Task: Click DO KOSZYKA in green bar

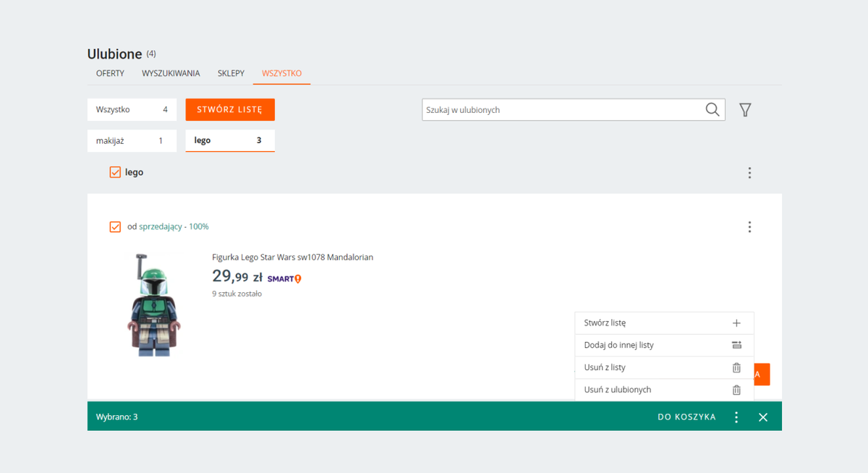Action: pyautogui.click(x=686, y=417)
